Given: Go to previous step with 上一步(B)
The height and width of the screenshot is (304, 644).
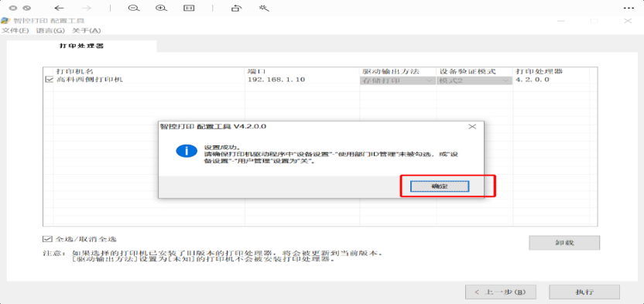Looking at the screenshot, I should pos(500,292).
